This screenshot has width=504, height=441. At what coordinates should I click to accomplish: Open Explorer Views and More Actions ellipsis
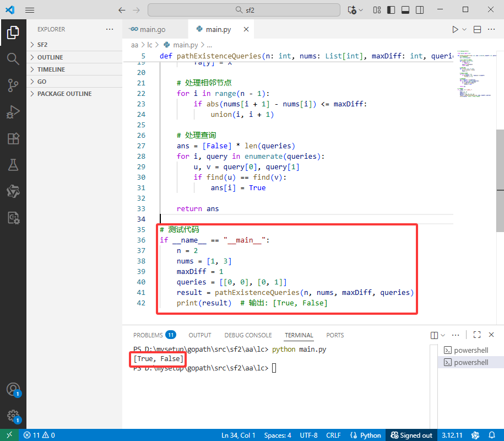coord(110,29)
